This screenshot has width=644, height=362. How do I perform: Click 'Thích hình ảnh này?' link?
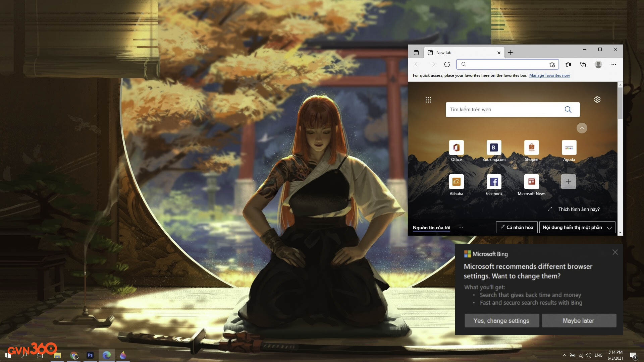(x=579, y=209)
